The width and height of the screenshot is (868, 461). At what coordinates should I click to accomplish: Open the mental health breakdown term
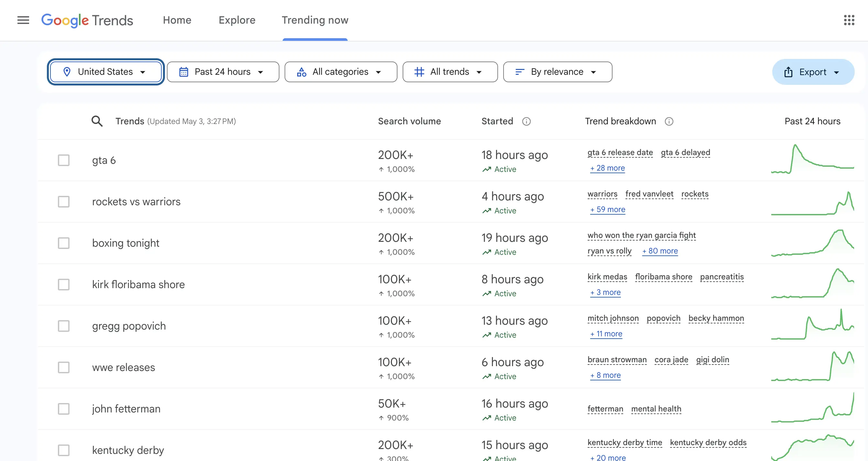(656, 409)
